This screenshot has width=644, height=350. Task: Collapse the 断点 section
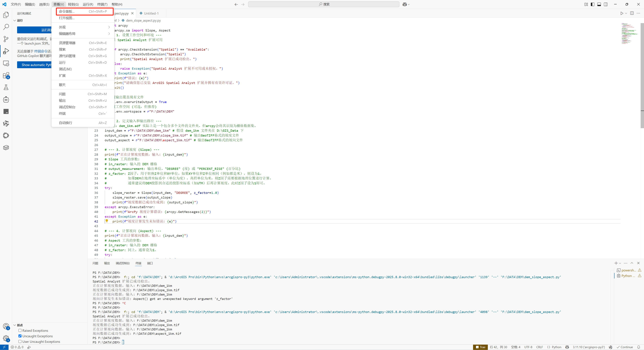tap(15, 325)
